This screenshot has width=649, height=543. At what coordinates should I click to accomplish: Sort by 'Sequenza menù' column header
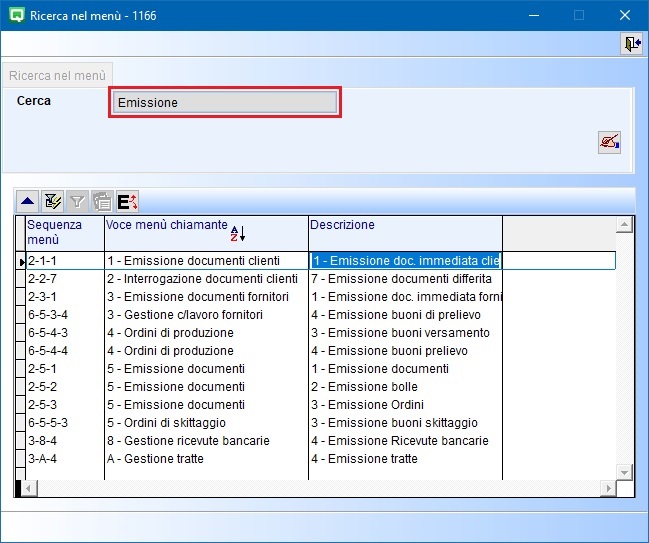click(x=64, y=232)
